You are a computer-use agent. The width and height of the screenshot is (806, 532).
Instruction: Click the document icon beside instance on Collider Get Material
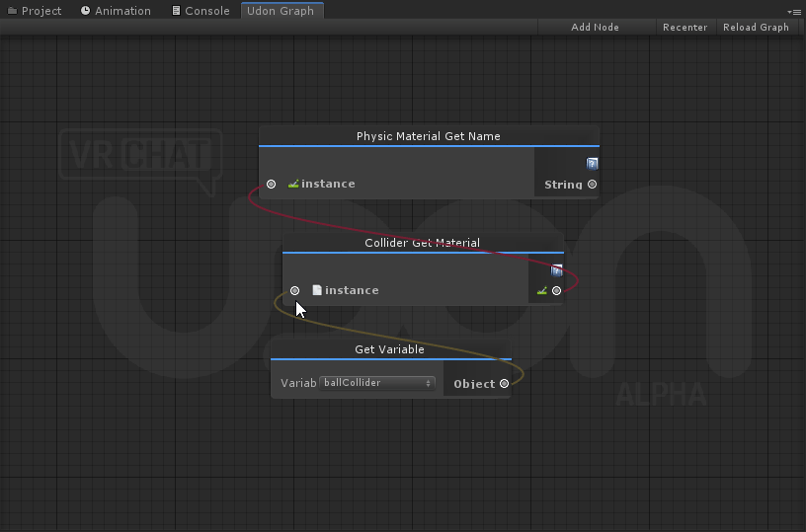[x=317, y=290]
